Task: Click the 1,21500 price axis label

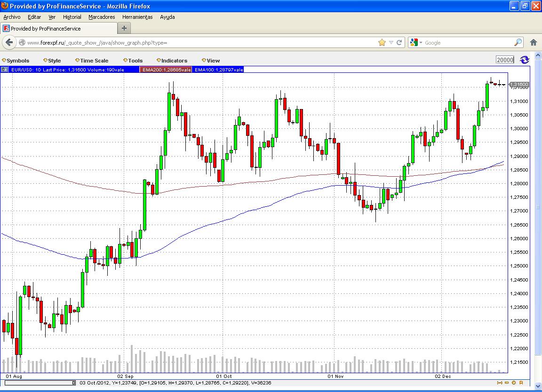Action: tap(519, 362)
